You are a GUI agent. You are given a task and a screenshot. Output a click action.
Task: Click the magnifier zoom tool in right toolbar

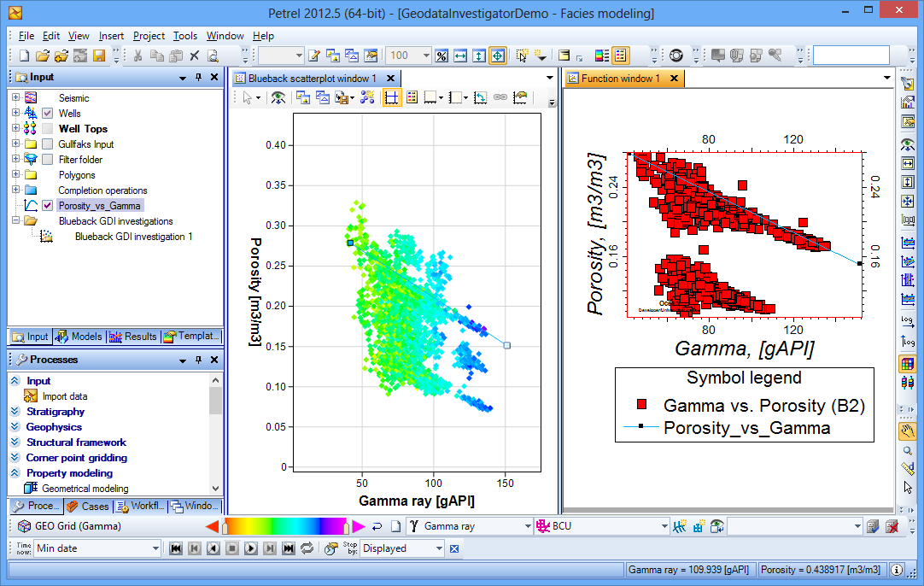pos(908,451)
